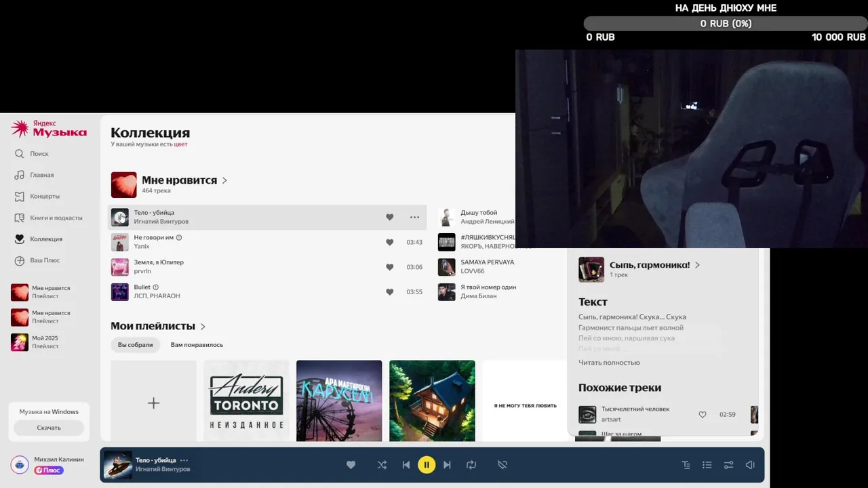Viewport: 868px width, 488px height.
Task: Click the Плюс badge under user name
Action: tap(49, 470)
